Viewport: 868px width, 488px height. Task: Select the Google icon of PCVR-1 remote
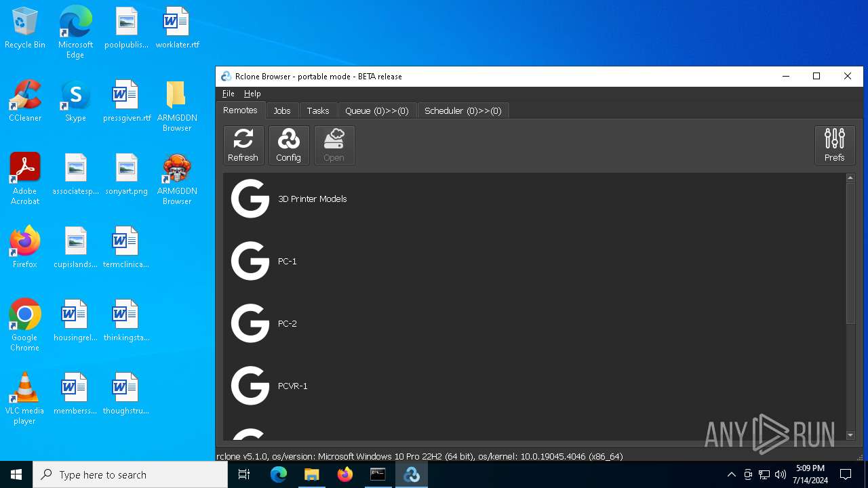[x=250, y=386]
